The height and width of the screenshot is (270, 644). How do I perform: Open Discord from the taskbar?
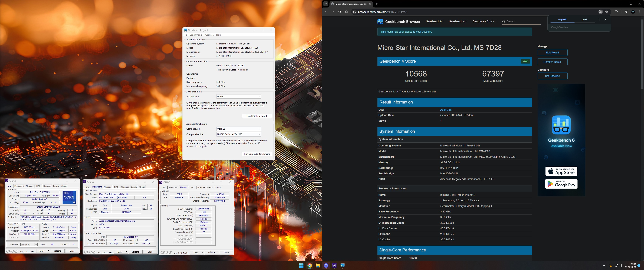326,265
